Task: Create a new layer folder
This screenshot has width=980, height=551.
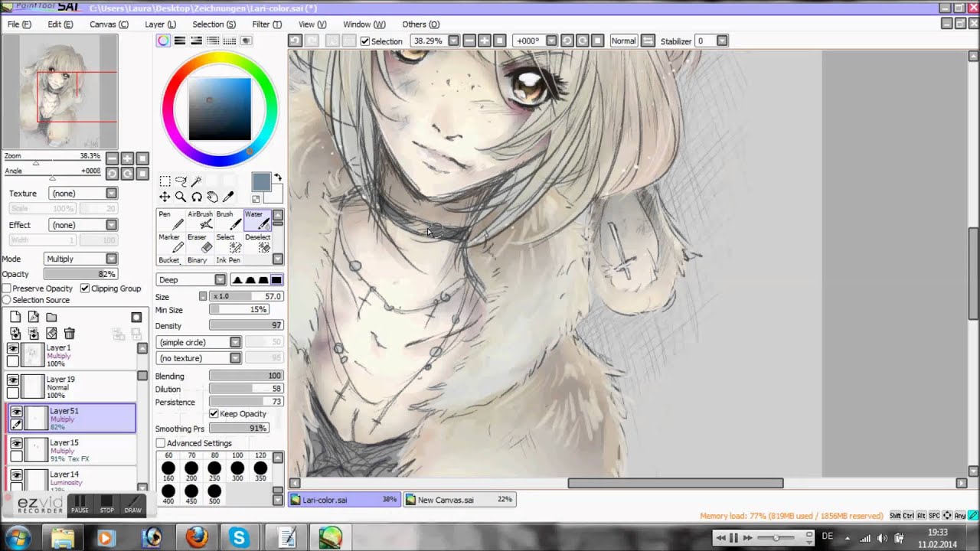Action: (51, 317)
